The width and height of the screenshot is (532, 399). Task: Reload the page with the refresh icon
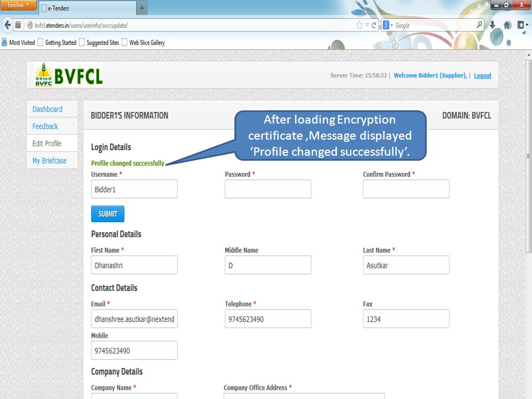click(374, 25)
